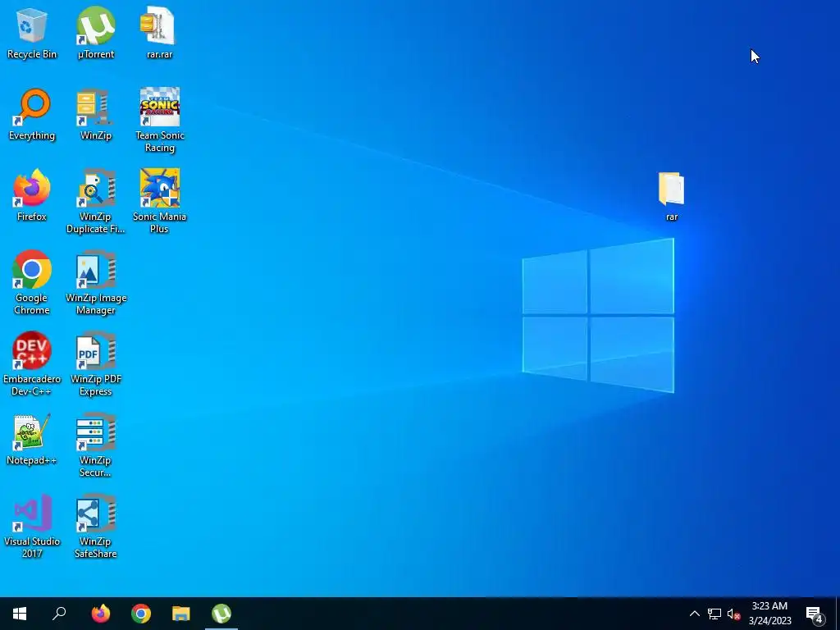840x630 pixels.
Task: Select the WinZip Secure Backup shortcut
Action: 95,445
